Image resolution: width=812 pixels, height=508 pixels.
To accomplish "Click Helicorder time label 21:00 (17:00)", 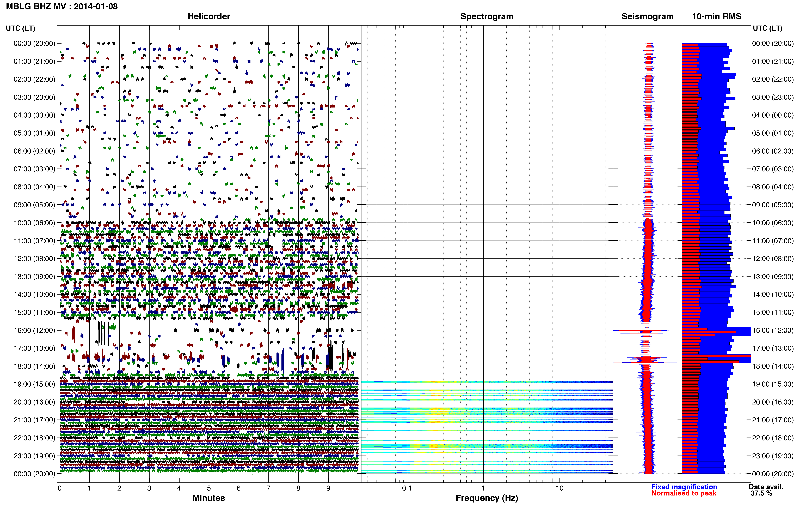I will pyautogui.click(x=34, y=420).
